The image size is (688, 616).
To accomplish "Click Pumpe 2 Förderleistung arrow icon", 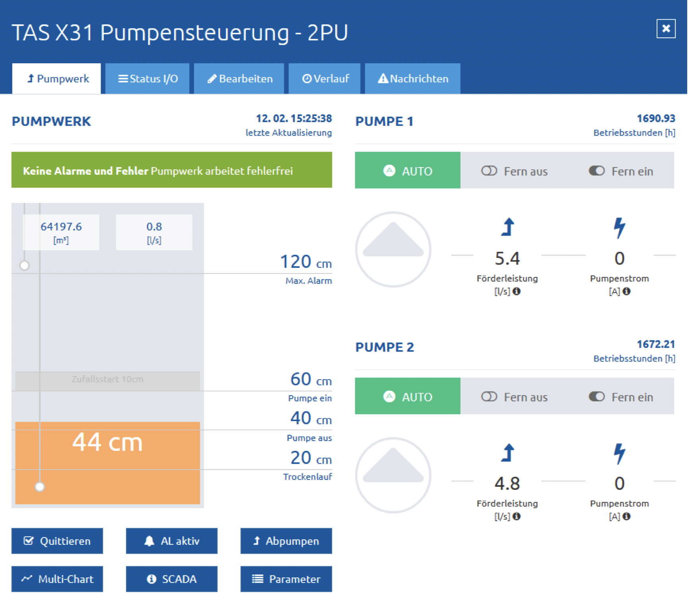I will (507, 453).
